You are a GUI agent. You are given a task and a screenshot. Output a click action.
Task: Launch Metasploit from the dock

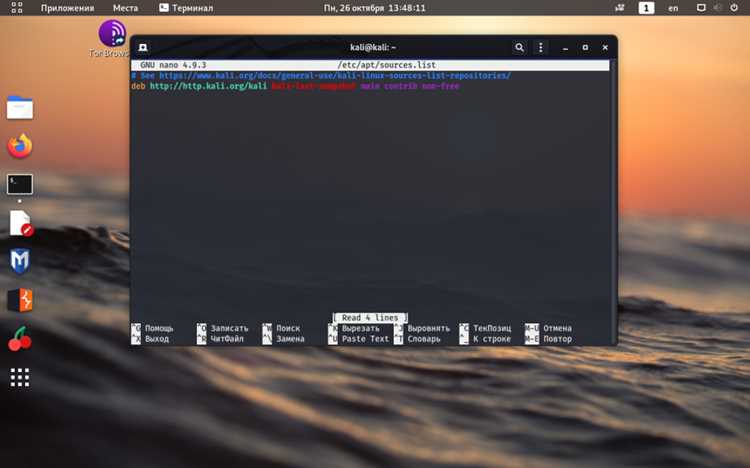(20, 261)
